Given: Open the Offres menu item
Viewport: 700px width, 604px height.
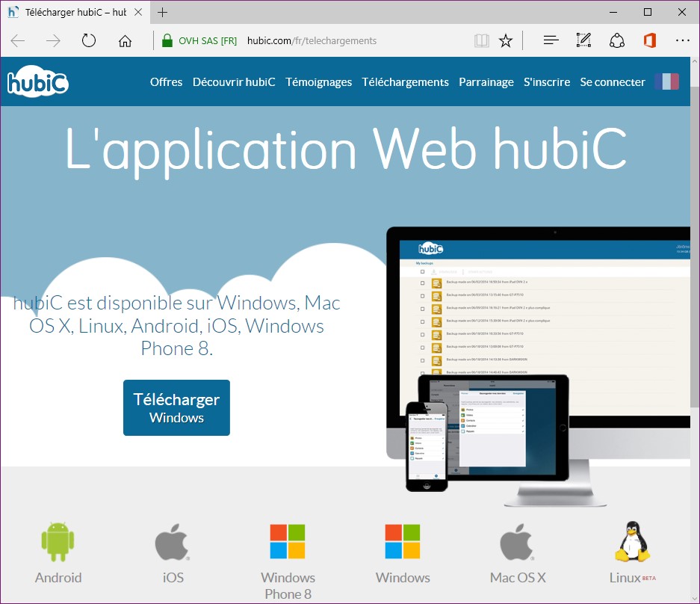Looking at the screenshot, I should pyautogui.click(x=166, y=82).
